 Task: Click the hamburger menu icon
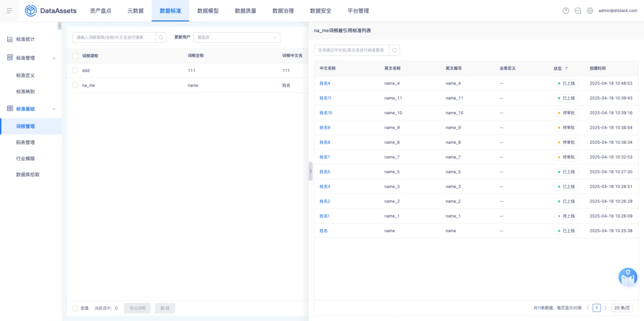coord(9,11)
